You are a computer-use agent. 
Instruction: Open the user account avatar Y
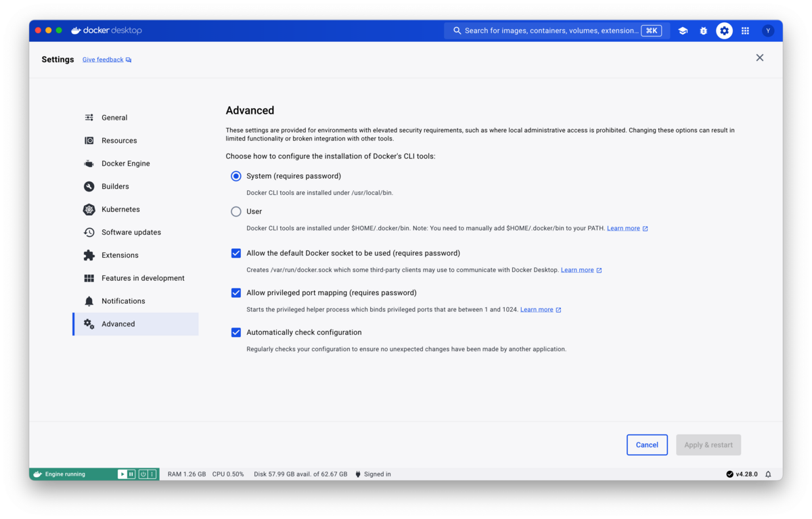coord(768,30)
